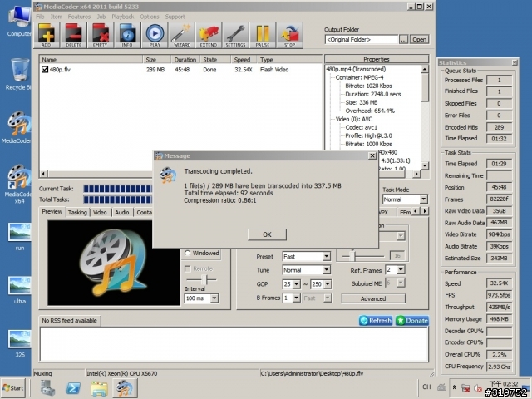
Task: Open the Playback menu
Action: tap(123, 17)
